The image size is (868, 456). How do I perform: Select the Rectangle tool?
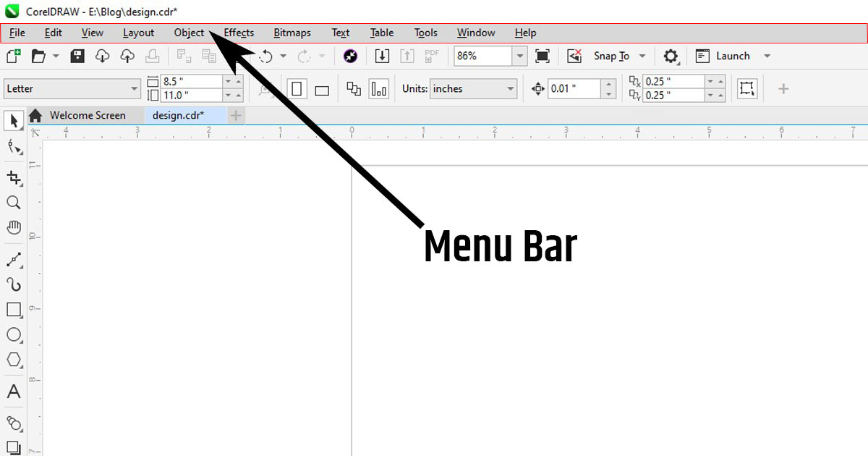13,310
